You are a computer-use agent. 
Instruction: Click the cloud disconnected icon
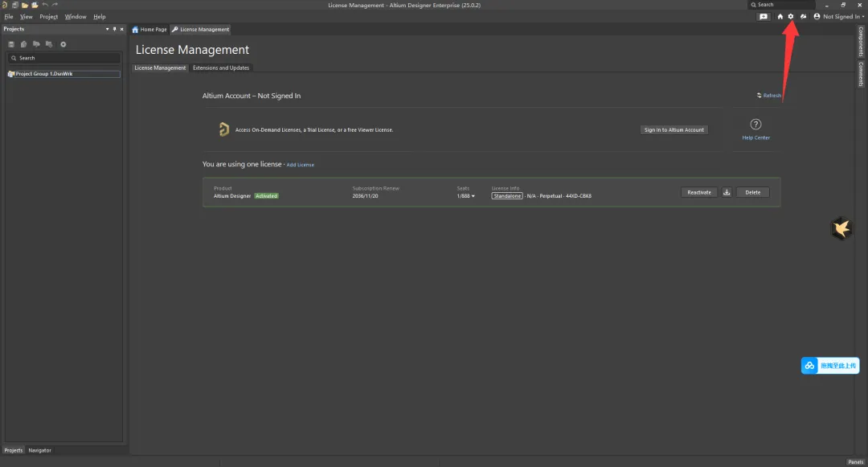[803, 17]
